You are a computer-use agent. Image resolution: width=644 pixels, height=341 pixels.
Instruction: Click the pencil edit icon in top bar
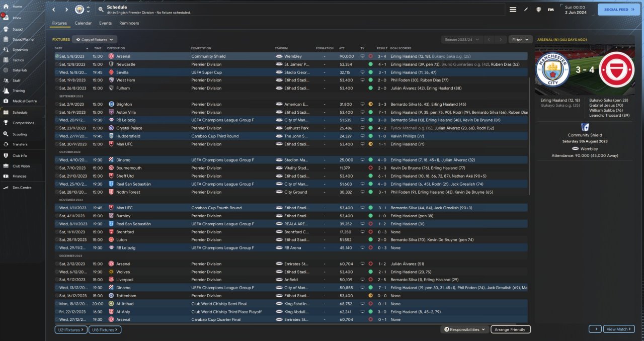[526, 10]
